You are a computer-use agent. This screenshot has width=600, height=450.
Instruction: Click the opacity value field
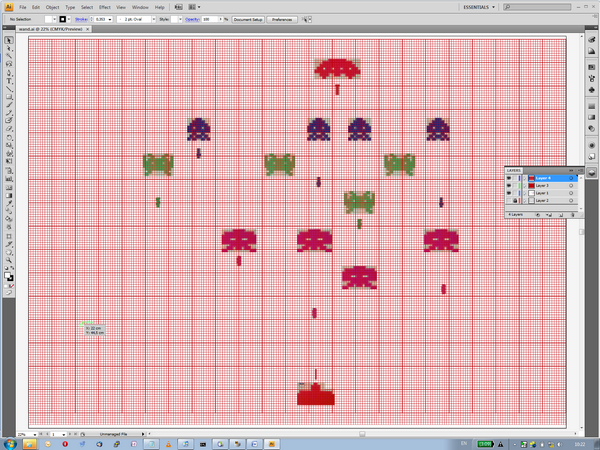(x=210, y=19)
